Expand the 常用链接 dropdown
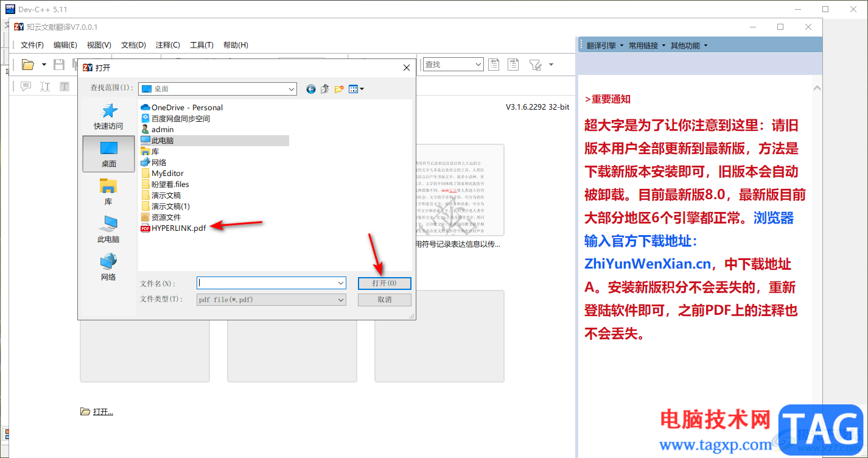 click(647, 46)
